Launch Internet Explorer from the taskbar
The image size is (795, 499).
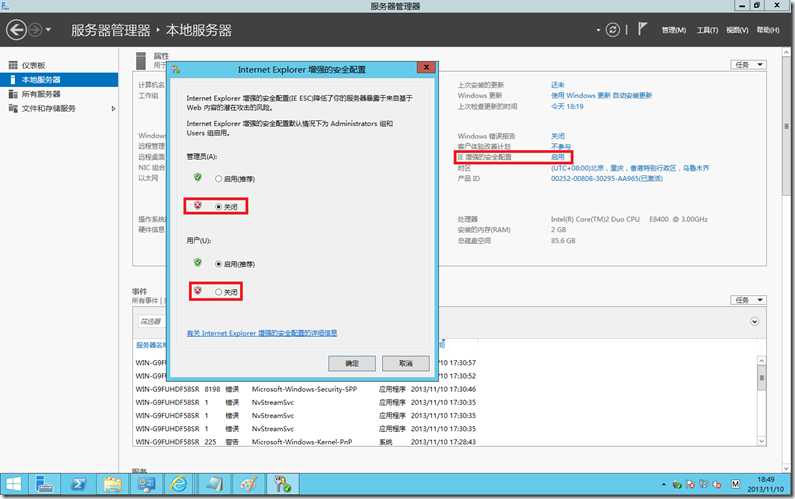178,485
